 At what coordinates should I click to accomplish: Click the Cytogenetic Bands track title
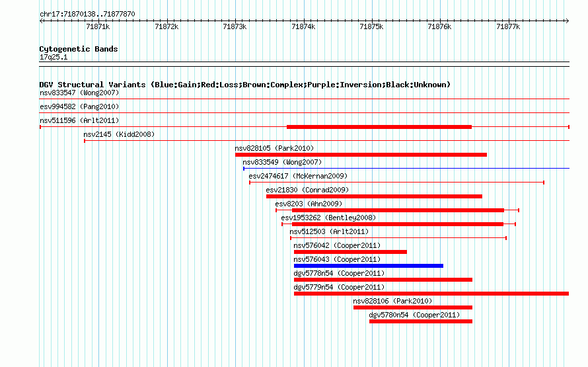(79, 49)
